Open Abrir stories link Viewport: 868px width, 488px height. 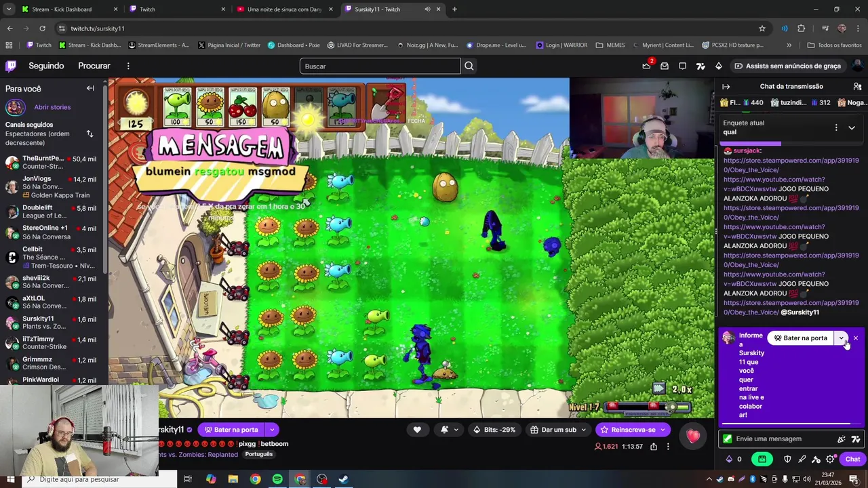[52, 107]
